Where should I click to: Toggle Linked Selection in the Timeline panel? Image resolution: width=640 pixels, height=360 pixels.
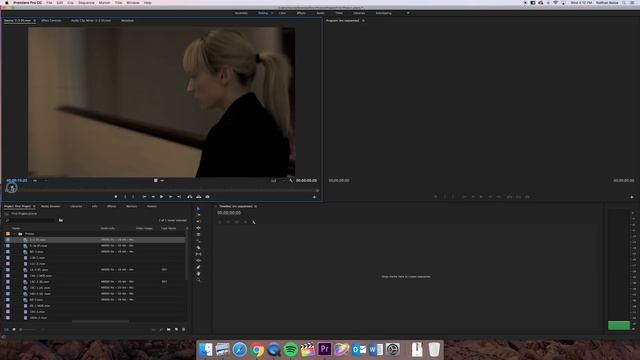click(x=236, y=222)
